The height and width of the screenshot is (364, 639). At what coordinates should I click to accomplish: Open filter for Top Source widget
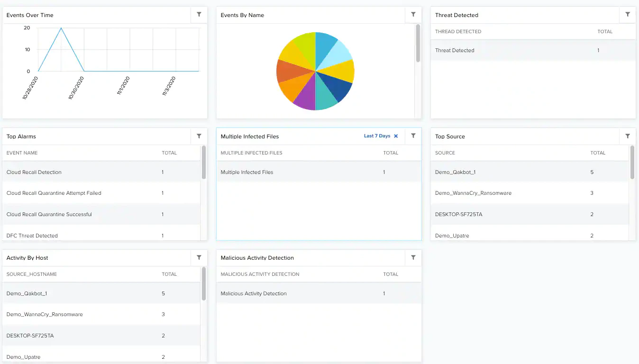pyautogui.click(x=628, y=136)
